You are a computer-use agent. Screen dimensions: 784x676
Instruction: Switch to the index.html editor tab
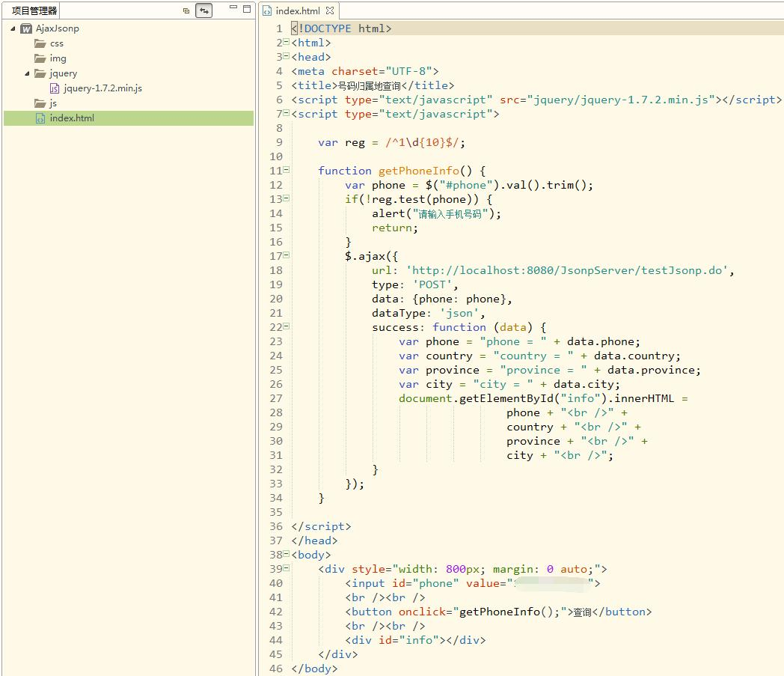tap(297, 10)
